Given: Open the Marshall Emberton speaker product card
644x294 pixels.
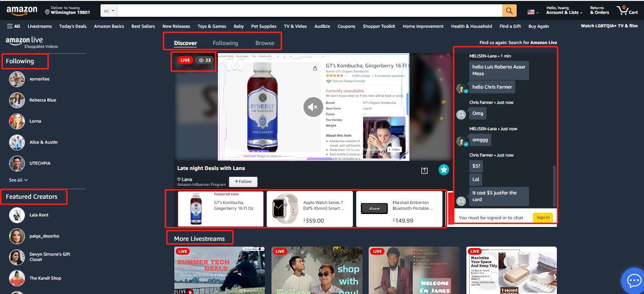Looking at the screenshot, I should tap(399, 209).
